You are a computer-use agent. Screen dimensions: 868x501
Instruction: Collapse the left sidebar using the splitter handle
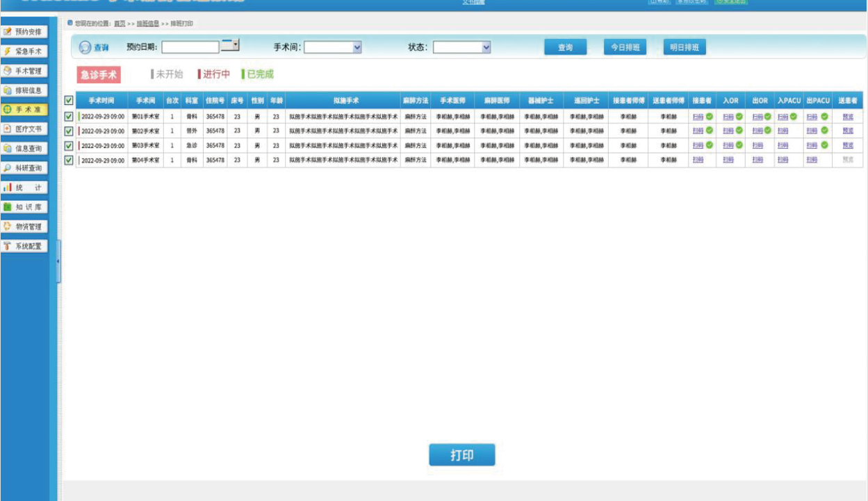58,261
